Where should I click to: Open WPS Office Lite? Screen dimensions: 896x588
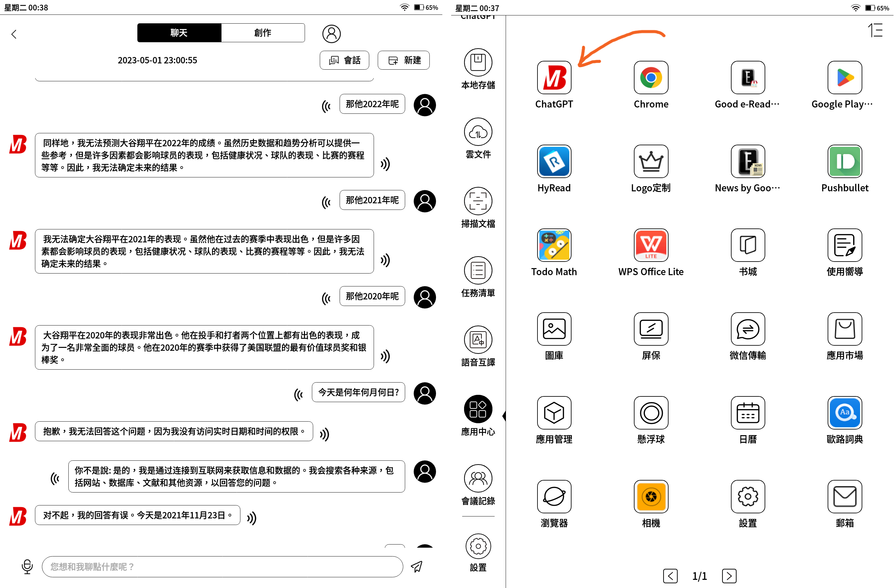[x=651, y=245]
